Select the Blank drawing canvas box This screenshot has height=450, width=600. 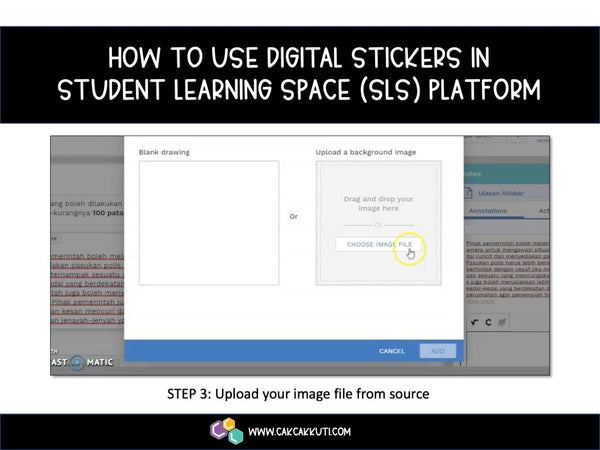209,223
